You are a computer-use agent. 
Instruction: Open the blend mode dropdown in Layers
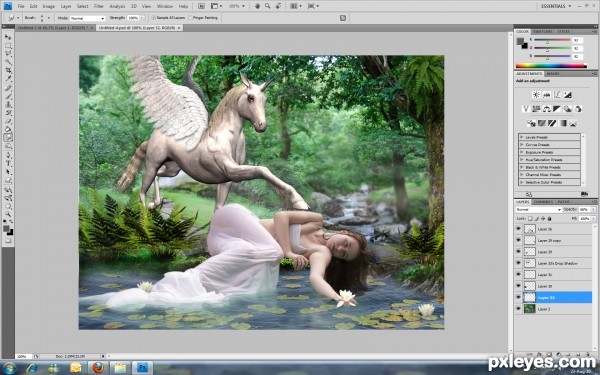tap(538, 210)
